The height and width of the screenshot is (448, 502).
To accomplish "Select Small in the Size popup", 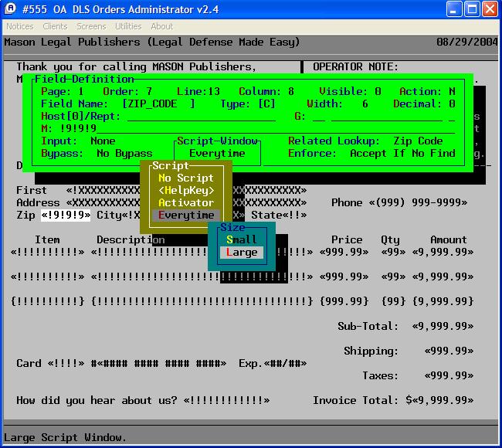I will coord(242,239).
